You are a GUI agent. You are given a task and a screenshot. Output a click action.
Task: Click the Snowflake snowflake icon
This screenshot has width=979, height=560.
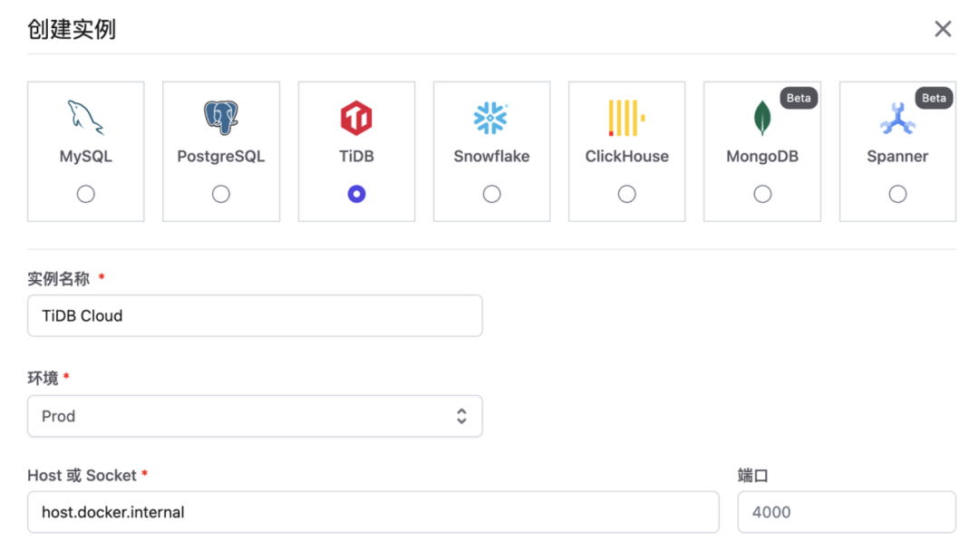(490, 118)
